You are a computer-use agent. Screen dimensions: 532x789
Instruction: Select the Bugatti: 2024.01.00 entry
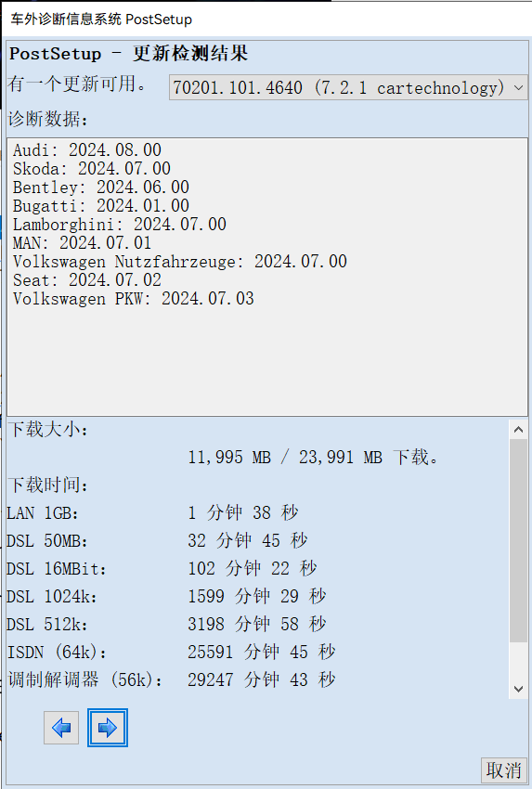pos(100,206)
